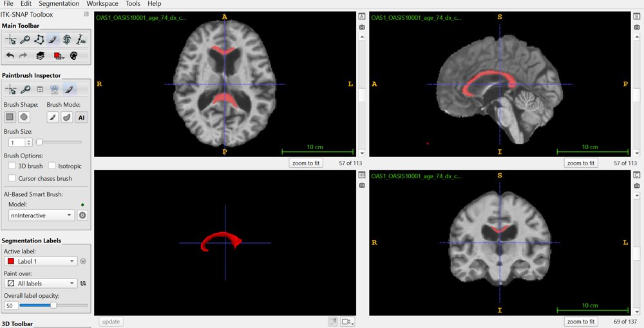The width and height of the screenshot is (644, 328).
Task: Click the update button under 3D view
Action: 111,322
